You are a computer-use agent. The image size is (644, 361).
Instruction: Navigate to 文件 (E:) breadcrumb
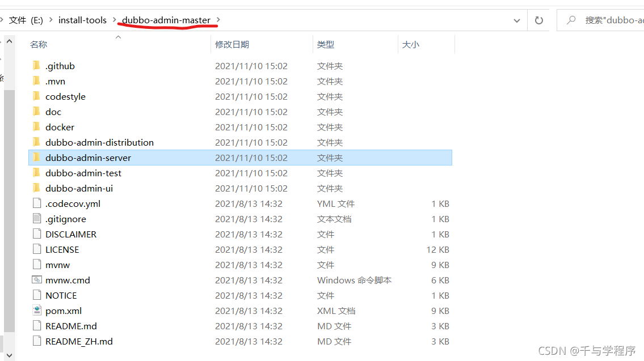(x=26, y=20)
